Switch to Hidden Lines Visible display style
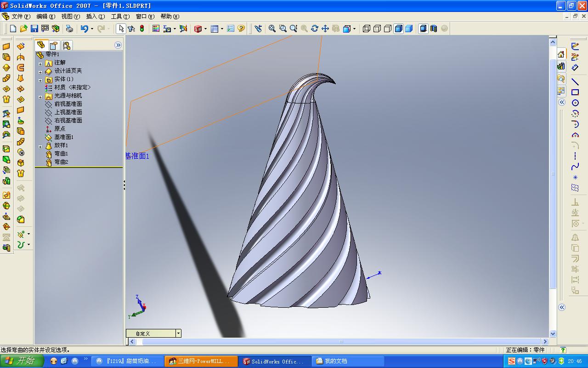Screen dimensions: 588x368 click(x=377, y=29)
